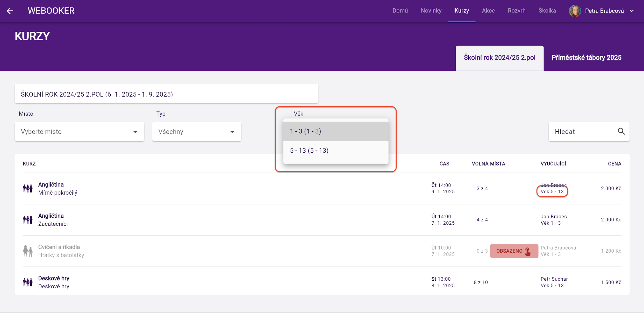Viewport: 644px width, 313px height.
Task: Select age option 1 - 3
Action: [x=336, y=131]
